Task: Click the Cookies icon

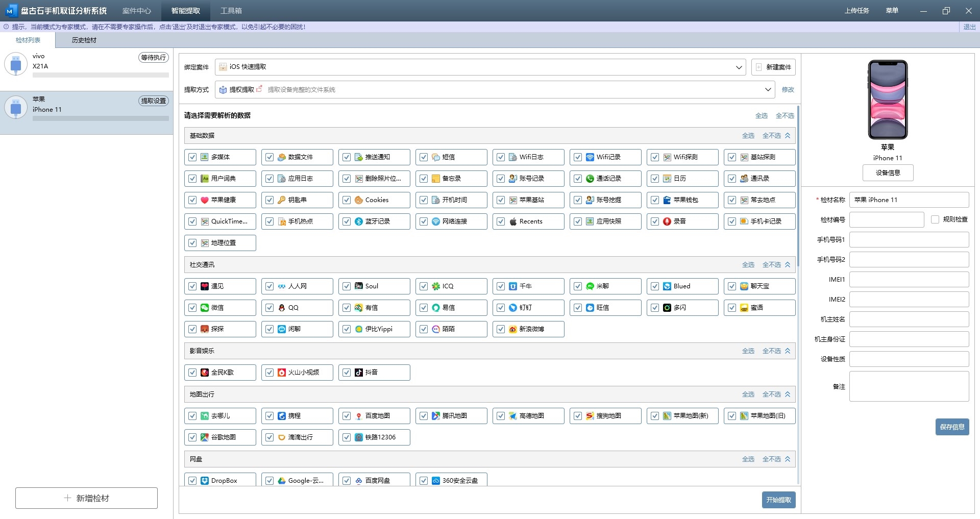Action: coord(359,200)
